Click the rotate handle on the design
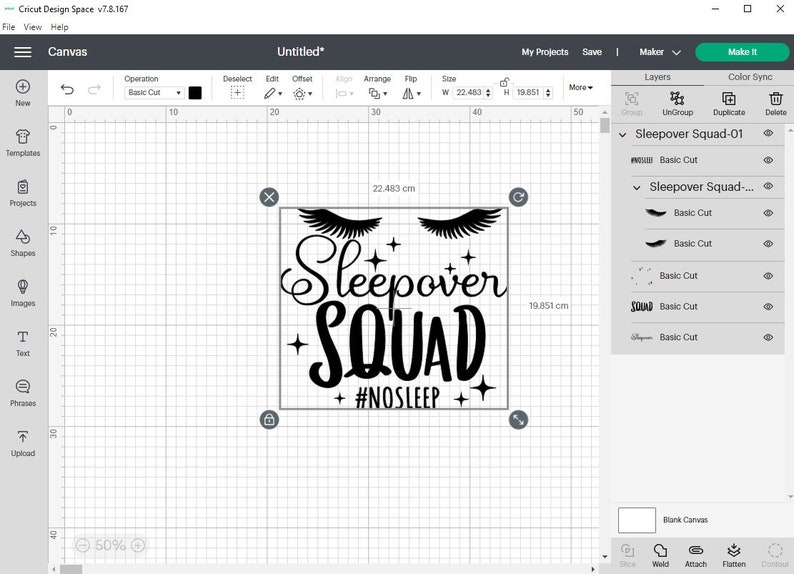 [518, 197]
